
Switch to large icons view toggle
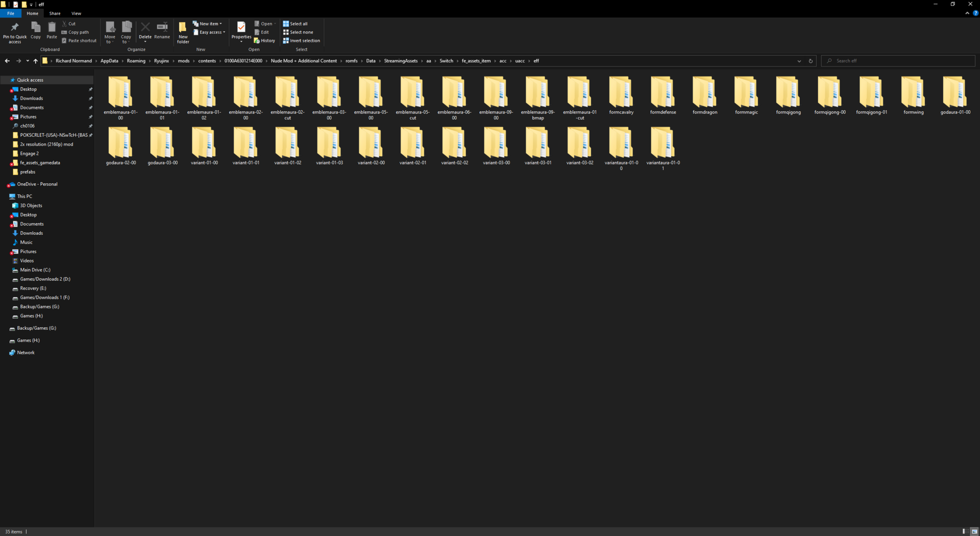click(974, 531)
